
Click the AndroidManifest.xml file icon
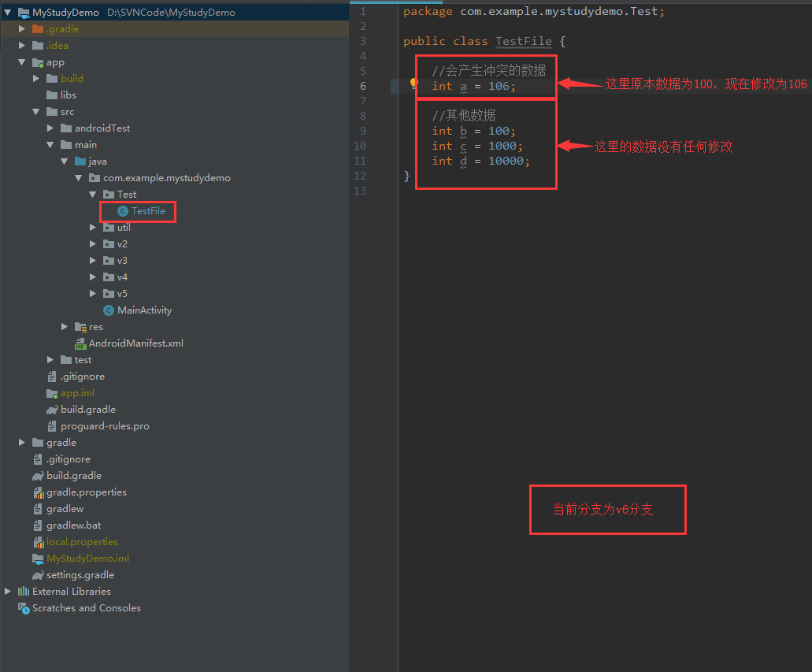click(80, 343)
